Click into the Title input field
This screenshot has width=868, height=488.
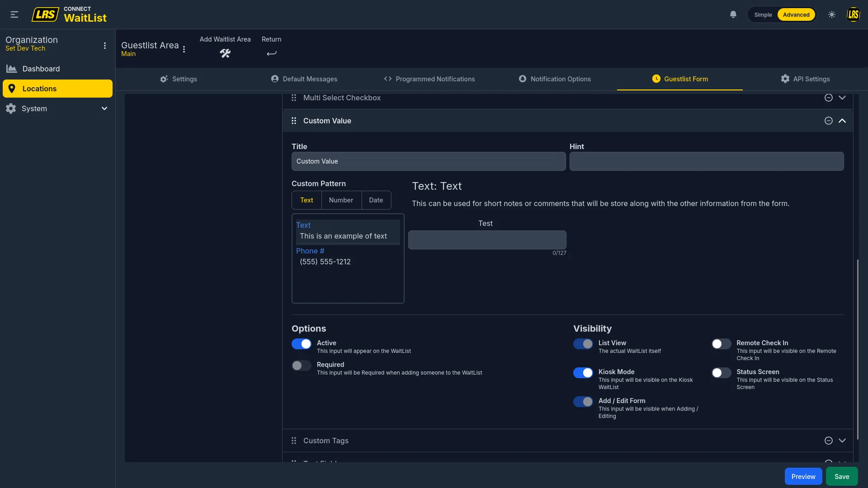pos(429,161)
